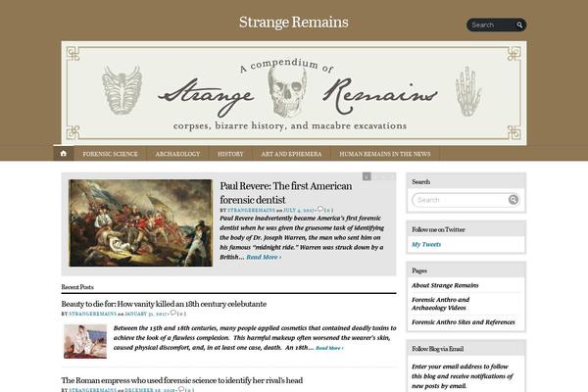Click Read More on Paul Revere article
Viewport: 588px width, 392px height.
264,257
